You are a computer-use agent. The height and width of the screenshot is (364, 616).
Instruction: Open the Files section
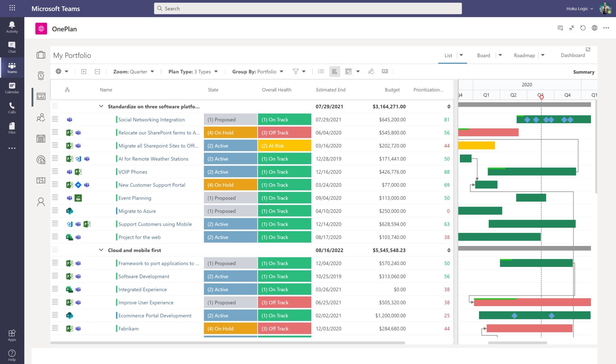12,128
